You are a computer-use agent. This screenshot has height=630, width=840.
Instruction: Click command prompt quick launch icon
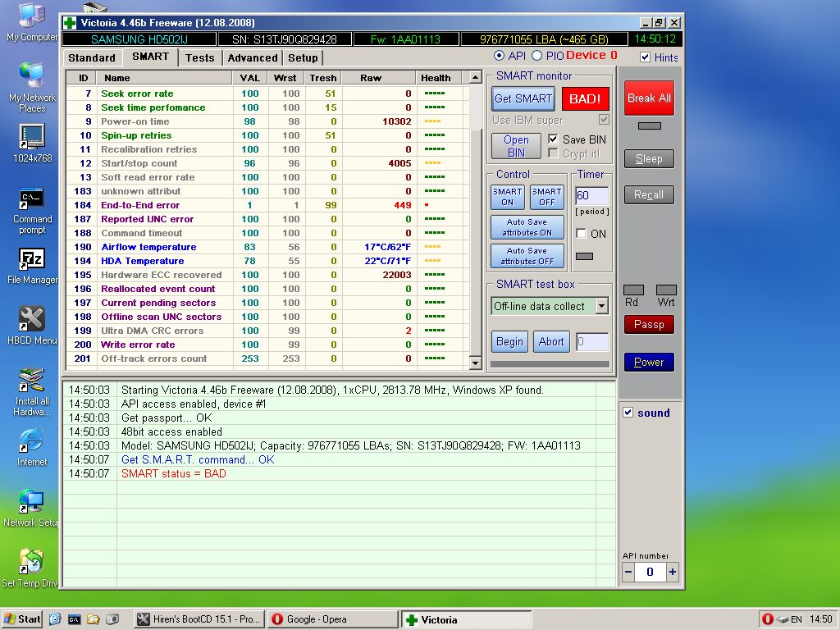(x=75, y=619)
